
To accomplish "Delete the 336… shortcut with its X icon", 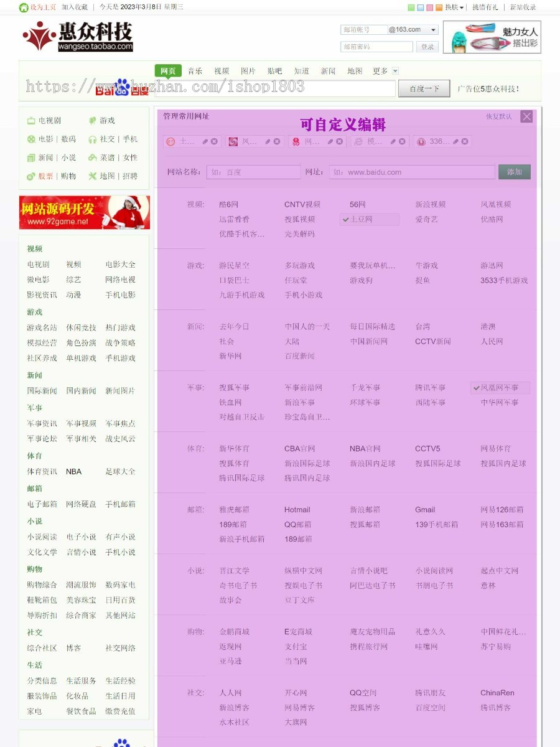I will pos(465,141).
